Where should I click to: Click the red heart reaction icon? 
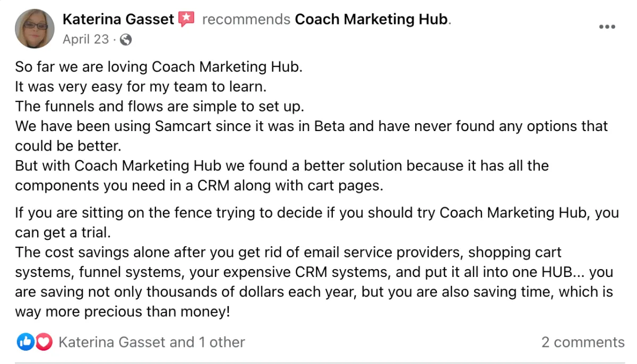pyautogui.click(x=44, y=342)
